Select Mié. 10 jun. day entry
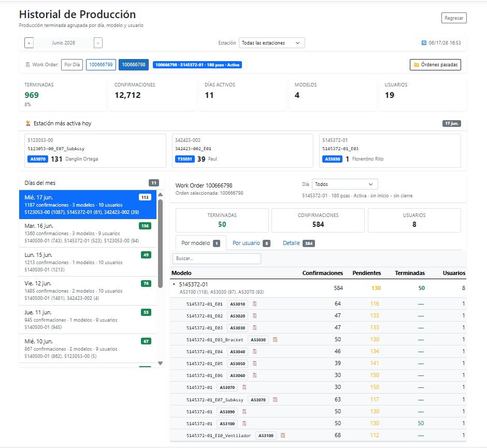The width and height of the screenshot is (487, 448). [x=88, y=349]
